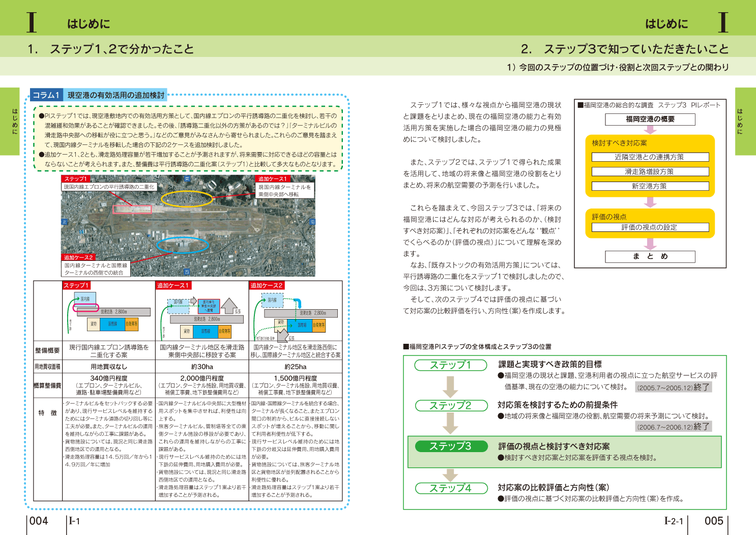Click the '福岡空港の概要' flowchart box

[x=650, y=119]
